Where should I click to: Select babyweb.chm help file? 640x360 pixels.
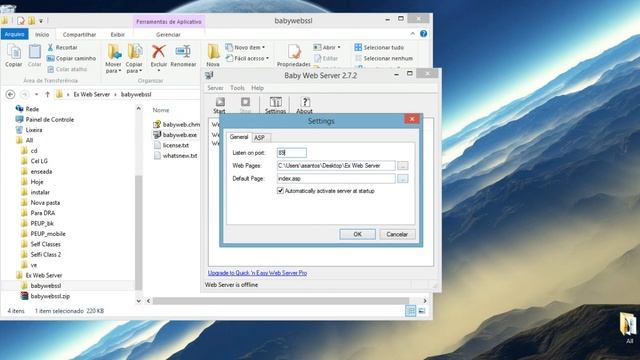[177, 124]
